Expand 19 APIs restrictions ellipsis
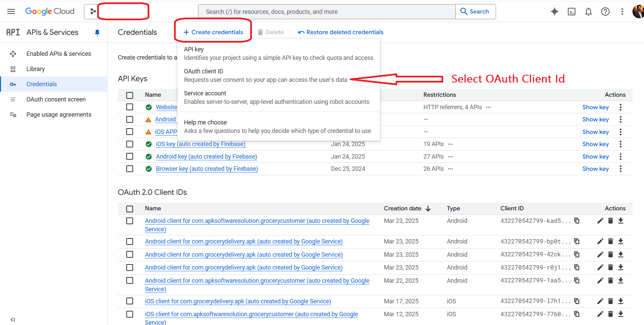This screenshot has width=644, height=325. 450,144
